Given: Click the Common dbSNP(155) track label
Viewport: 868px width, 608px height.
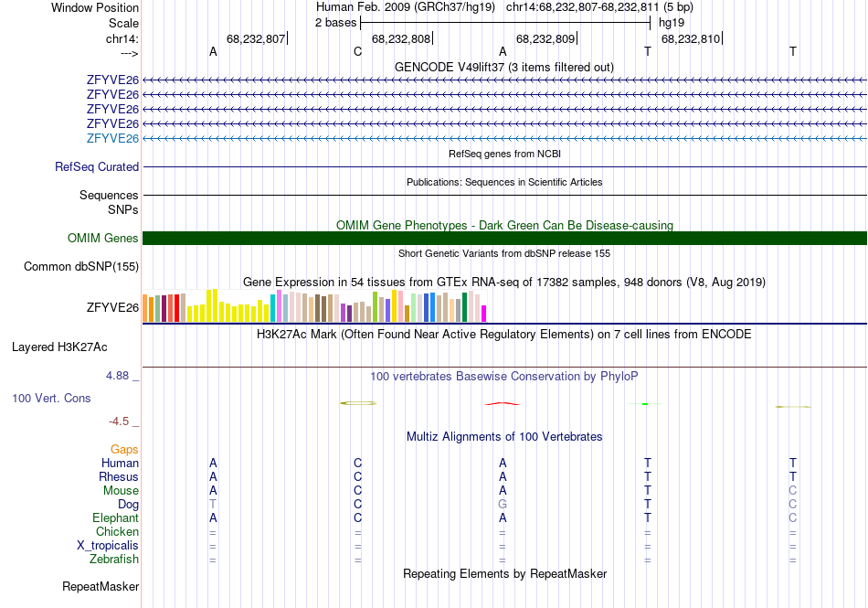Looking at the screenshot, I should (x=81, y=266).
